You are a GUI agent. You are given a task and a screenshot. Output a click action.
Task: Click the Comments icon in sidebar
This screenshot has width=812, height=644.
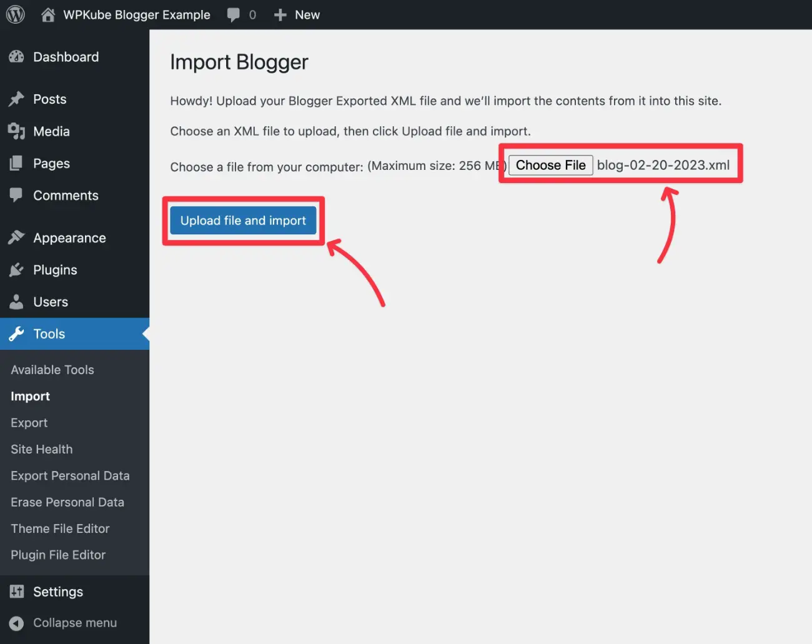tap(16, 196)
